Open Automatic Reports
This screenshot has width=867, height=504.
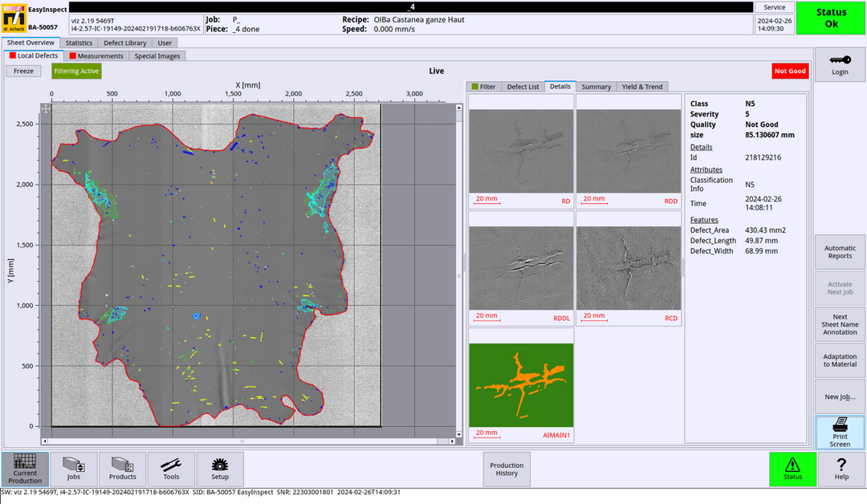[x=840, y=252]
